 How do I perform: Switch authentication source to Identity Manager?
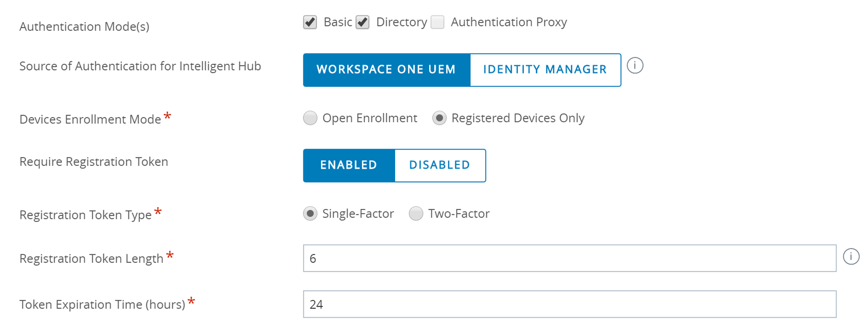pos(546,70)
